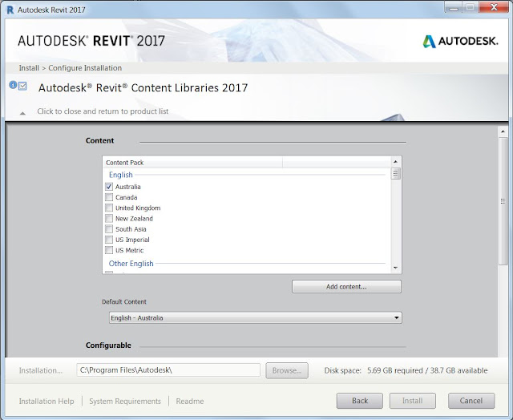The width and height of the screenshot is (513, 420).
Task: Open the Installation Help link
Action: (x=46, y=401)
